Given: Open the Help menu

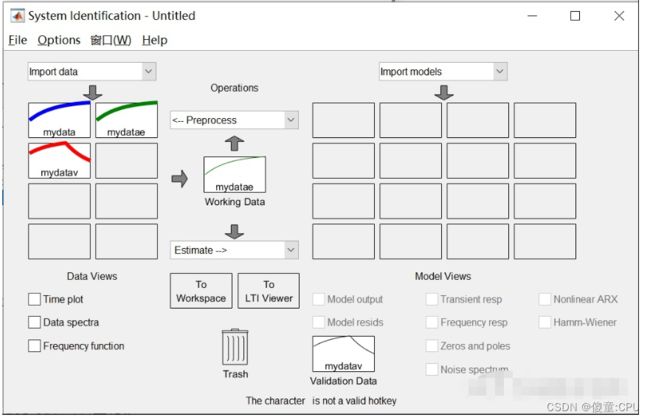Looking at the screenshot, I should pos(155,40).
